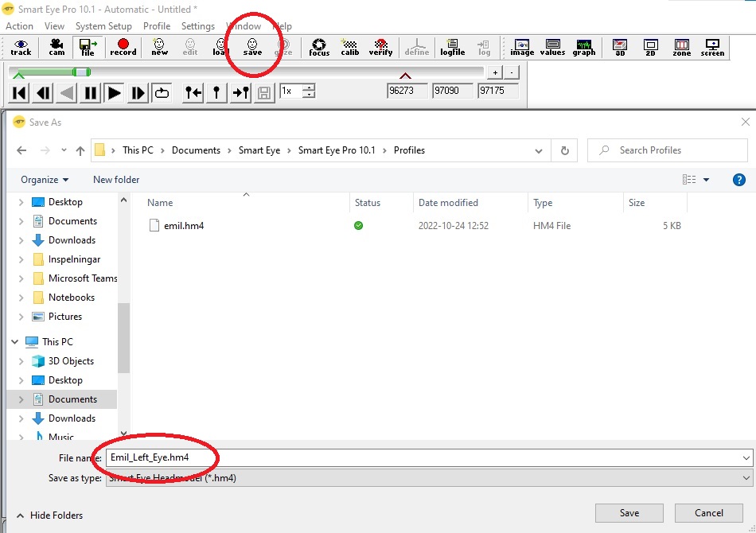Click the green timeline slider handle
Viewport: 756px width, 533px height.
coord(81,72)
